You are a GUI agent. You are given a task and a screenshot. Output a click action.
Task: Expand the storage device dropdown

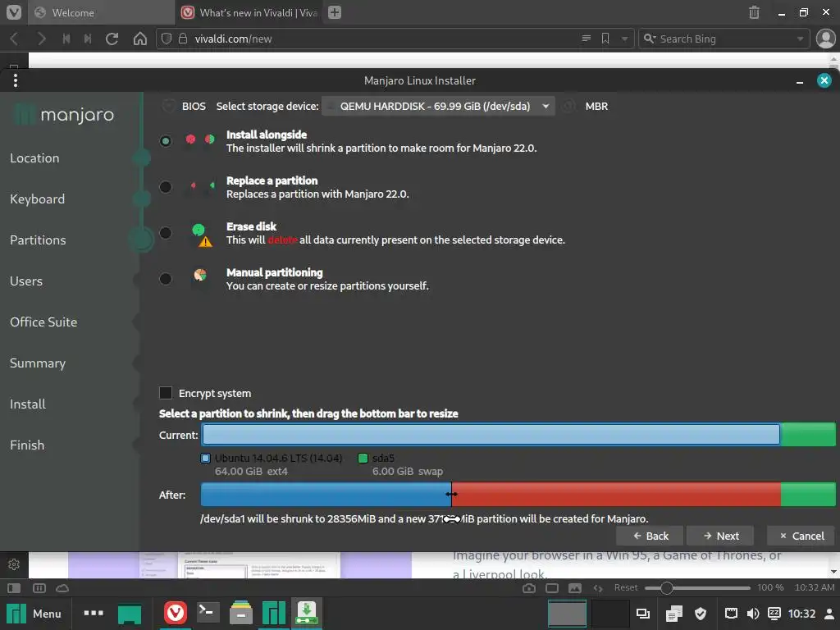pos(438,106)
